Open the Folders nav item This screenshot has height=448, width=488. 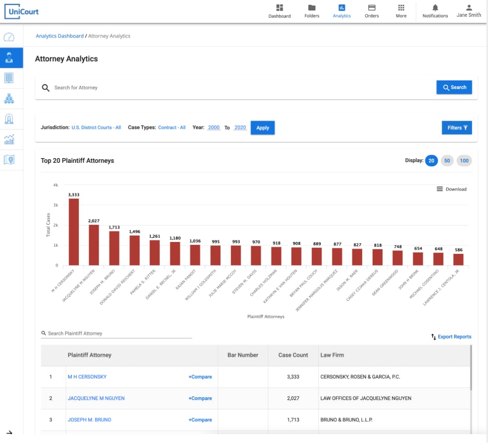click(x=312, y=11)
